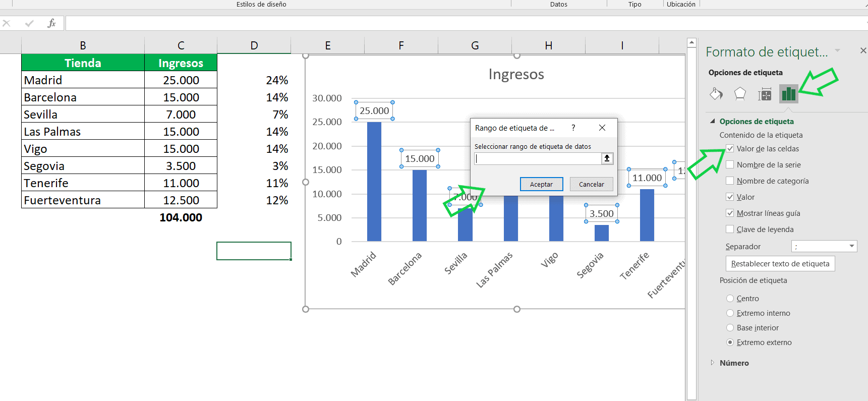The image size is (868, 401).
Task: Click the Madrid bar in chart
Action: tap(374, 182)
